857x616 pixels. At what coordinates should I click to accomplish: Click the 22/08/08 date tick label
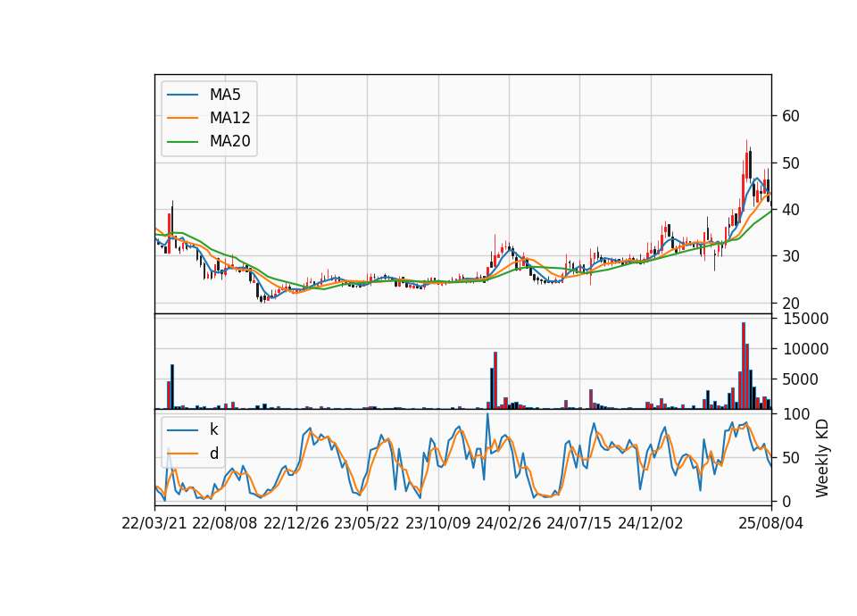coord(225,523)
